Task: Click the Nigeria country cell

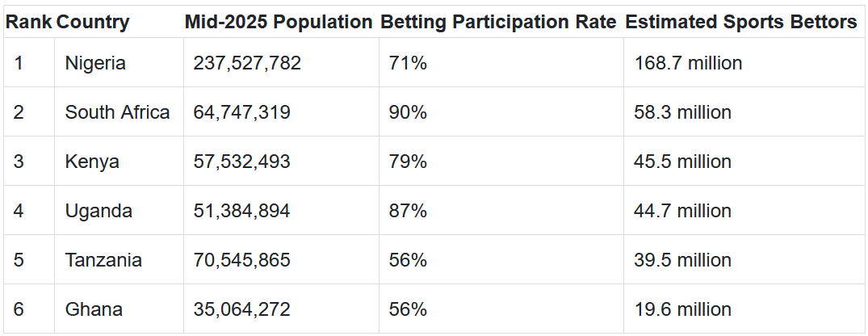Action: 95,63
